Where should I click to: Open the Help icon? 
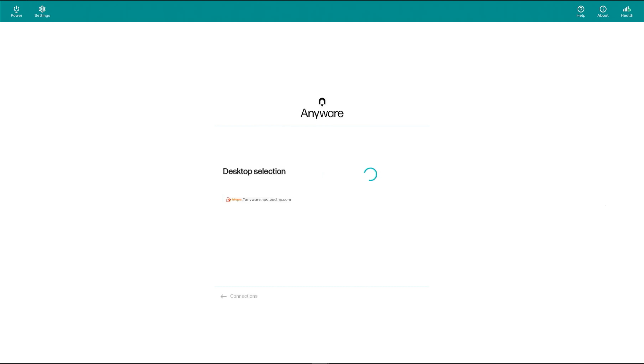coord(581,11)
